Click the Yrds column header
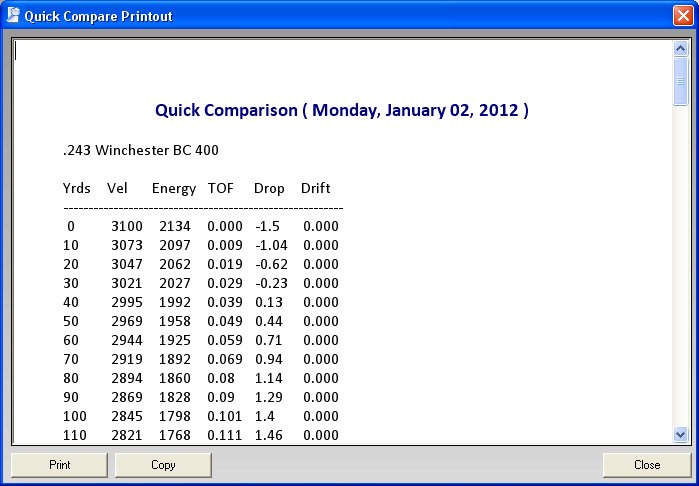This screenshot has width=699, height=486. [x=76, y=188]
